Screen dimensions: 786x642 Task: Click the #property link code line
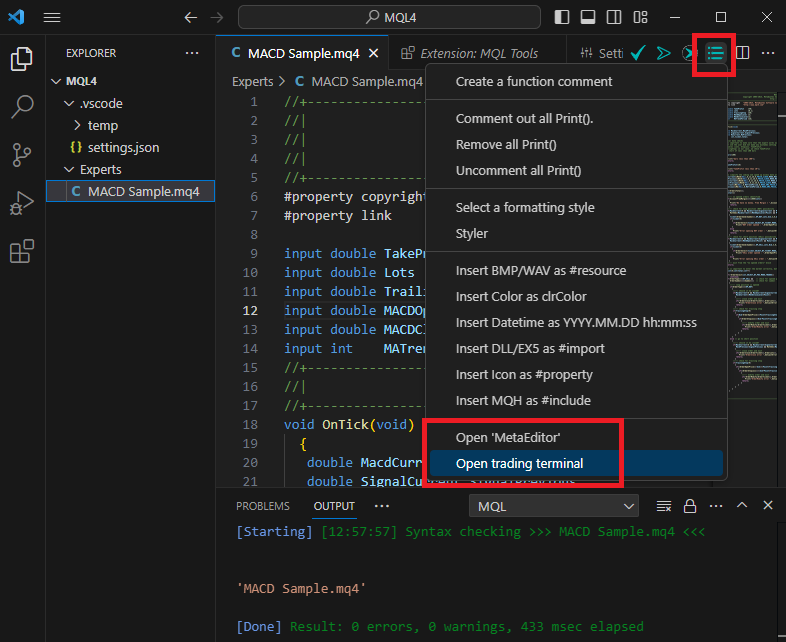338,216
